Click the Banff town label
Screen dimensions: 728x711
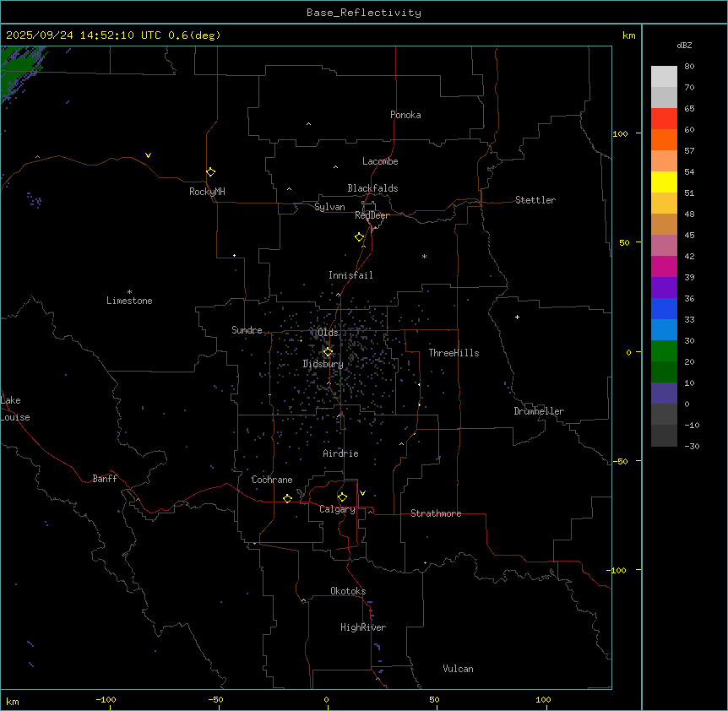(x=105, y=479)
